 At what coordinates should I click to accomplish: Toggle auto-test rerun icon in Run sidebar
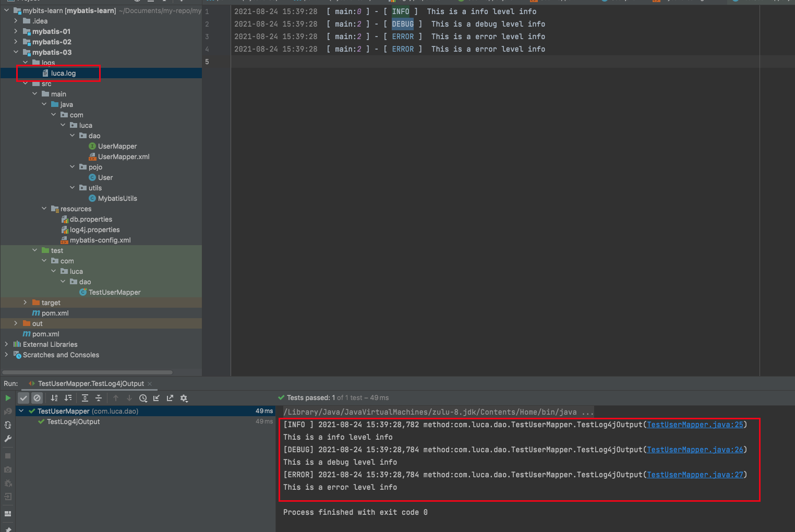(8, 425)
